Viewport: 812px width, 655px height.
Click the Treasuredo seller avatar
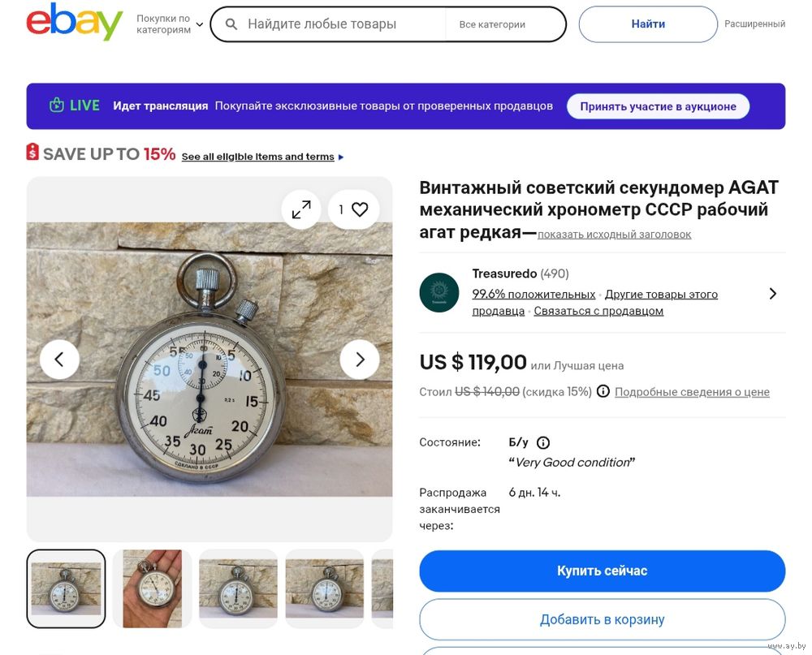click(x=439, y=292)
